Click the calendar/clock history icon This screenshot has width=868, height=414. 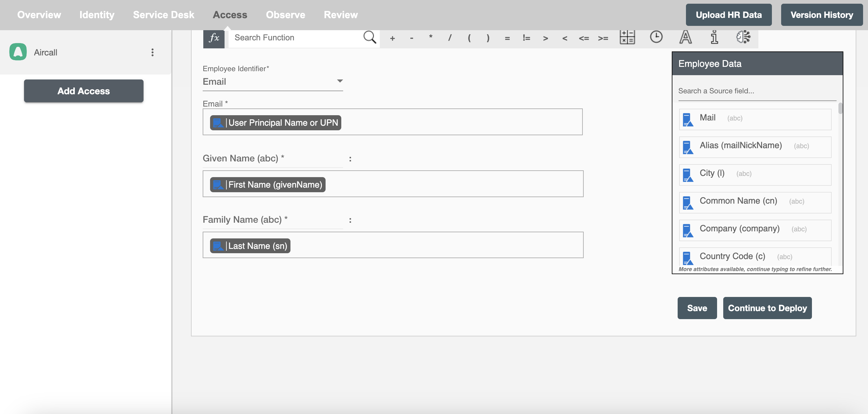coord(656,37)
